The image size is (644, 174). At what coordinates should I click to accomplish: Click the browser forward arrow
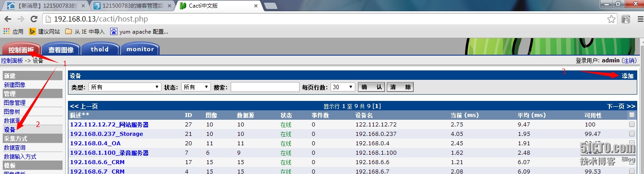pyautogui.click(x=21, y=19)
